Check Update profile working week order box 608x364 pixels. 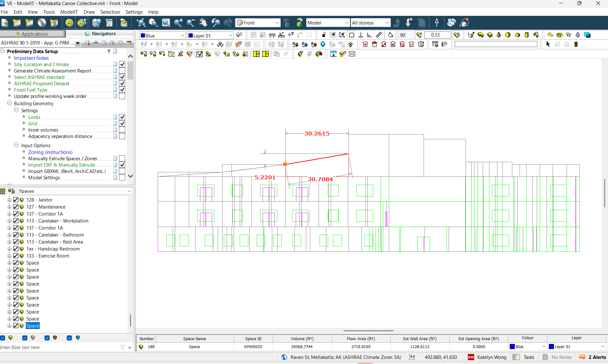pyautogui.click(x=122, y=96)
